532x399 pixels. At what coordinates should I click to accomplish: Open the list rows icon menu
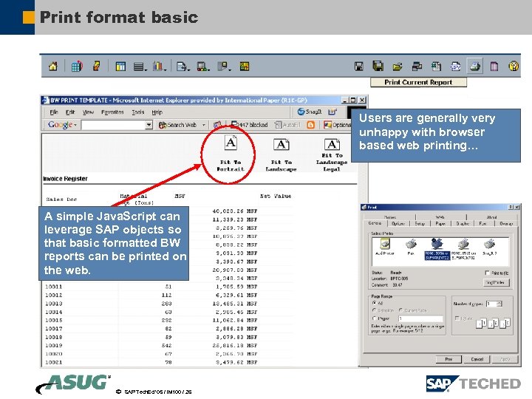click(x=140, y=66)
